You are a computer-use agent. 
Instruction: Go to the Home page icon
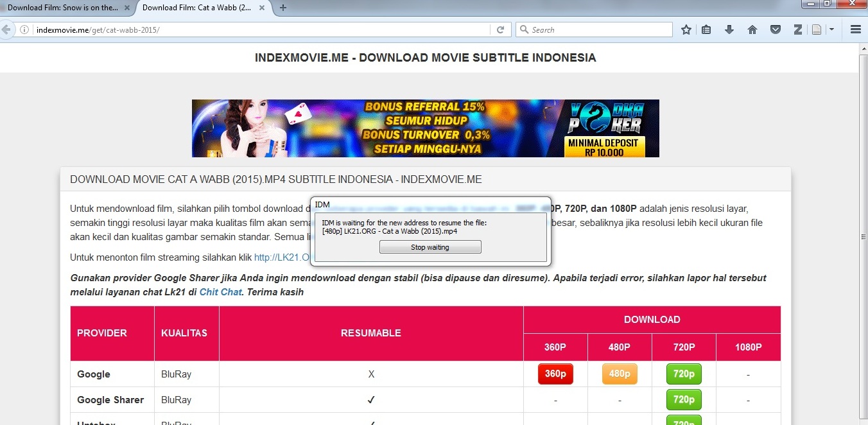tap(752, 30)
